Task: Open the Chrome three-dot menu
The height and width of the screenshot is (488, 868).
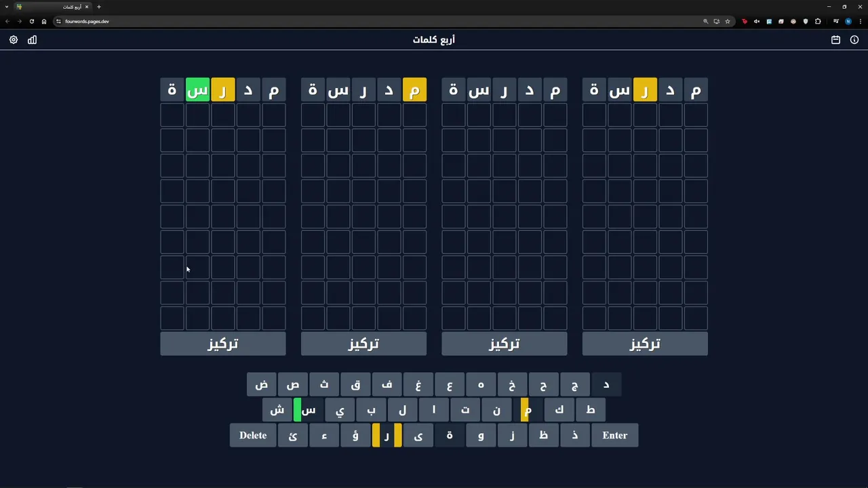Action: (860, 21)
